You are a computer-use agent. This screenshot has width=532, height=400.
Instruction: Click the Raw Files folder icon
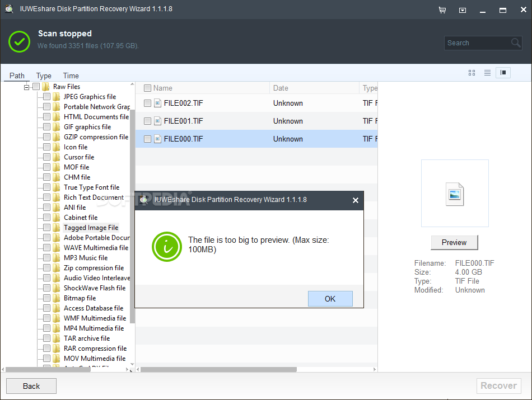tap(46, 87)
